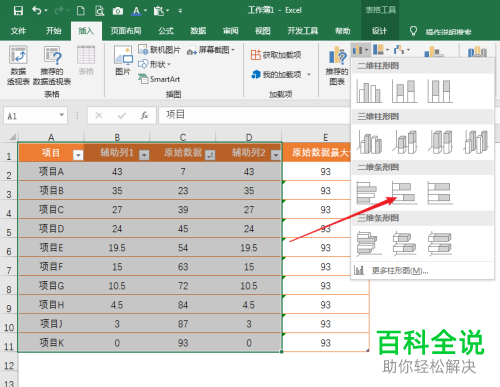The width and height of the screenshot is (500, 387).
Task: Select 2-D stacked column chart
Action: tap(404, 91)
